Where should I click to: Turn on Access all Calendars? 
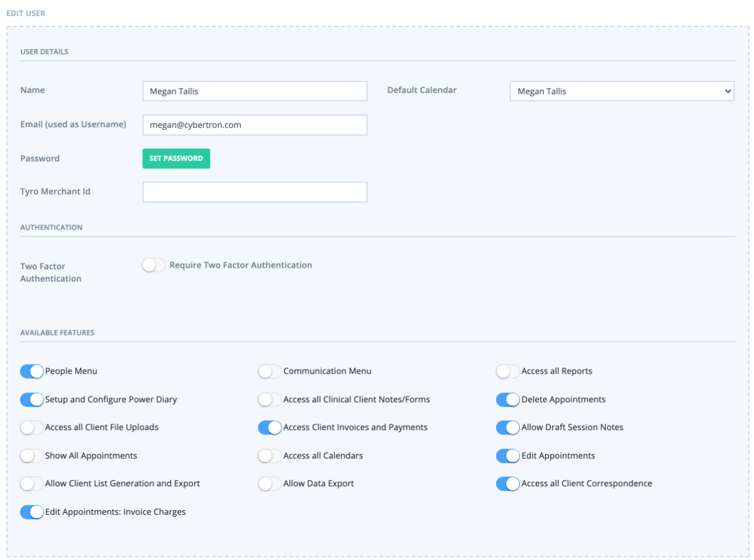coord(270,456)
